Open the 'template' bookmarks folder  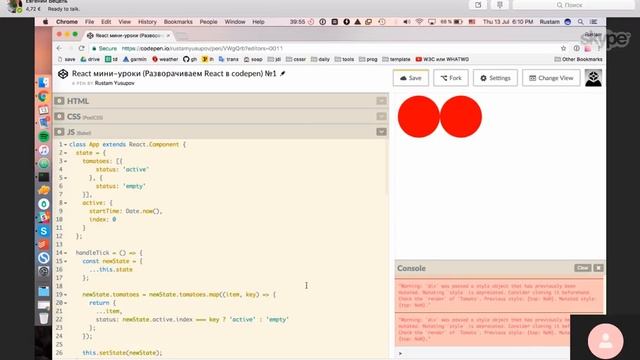(396, 59)
